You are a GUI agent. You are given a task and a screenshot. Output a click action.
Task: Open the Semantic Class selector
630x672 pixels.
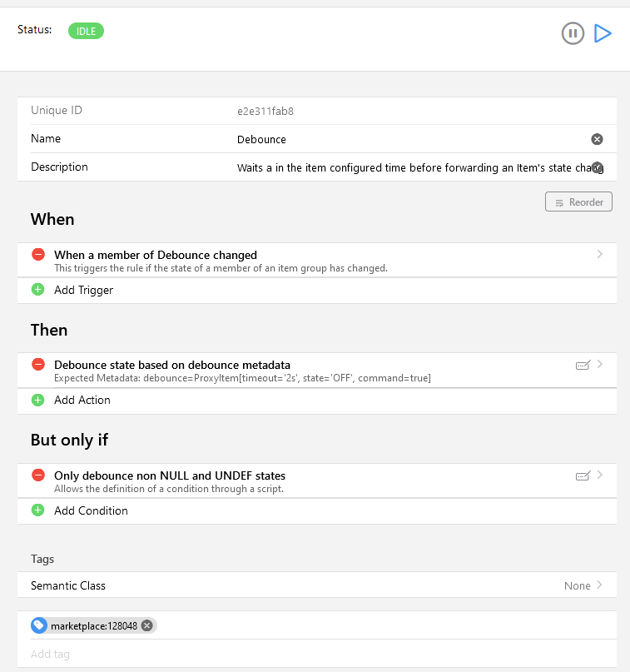point(317,585)
